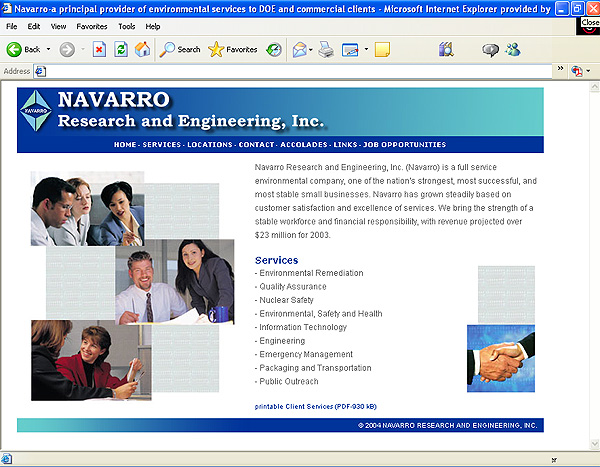This screenshot has width=600, height=467.
Task: Expand the Back button history dropdown arrow
Action: (x=48, y=49)
